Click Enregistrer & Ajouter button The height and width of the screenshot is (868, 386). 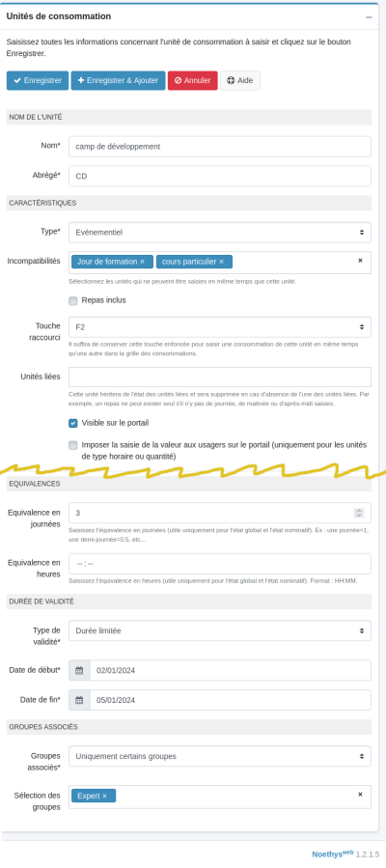(119, 80)
